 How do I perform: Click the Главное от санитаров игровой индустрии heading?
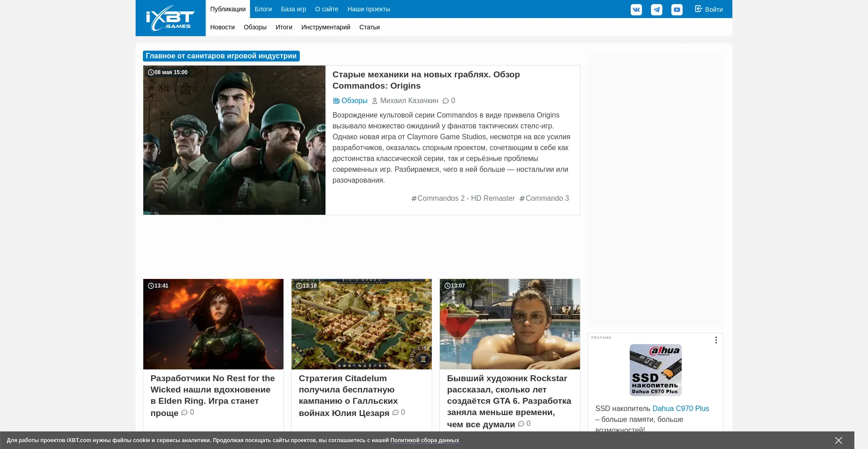pos(221,56)
